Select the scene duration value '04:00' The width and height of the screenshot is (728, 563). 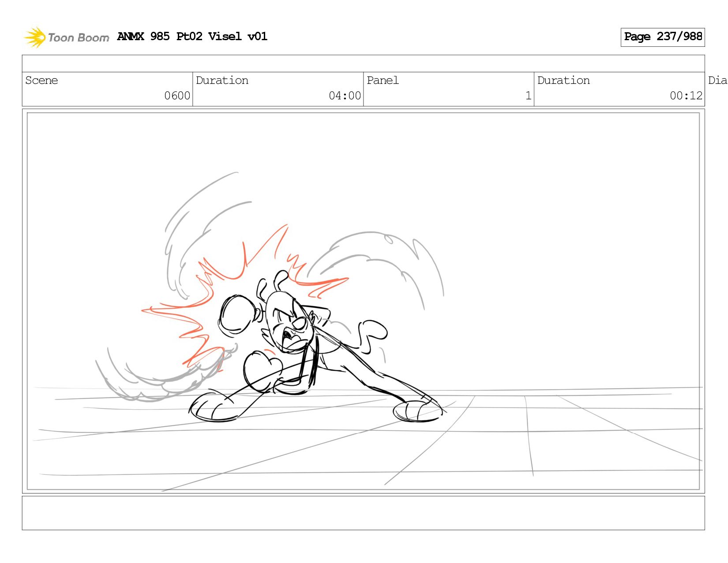point(345,96)
